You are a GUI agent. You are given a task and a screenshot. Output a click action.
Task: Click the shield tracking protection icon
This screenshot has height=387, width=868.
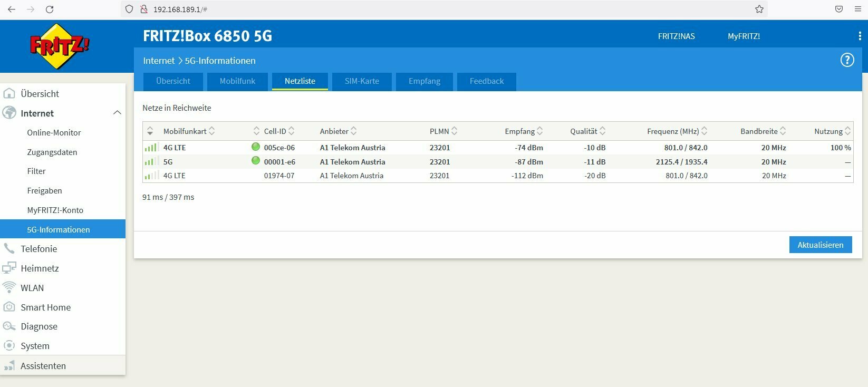pyautogui.click(x=129, y=9)
